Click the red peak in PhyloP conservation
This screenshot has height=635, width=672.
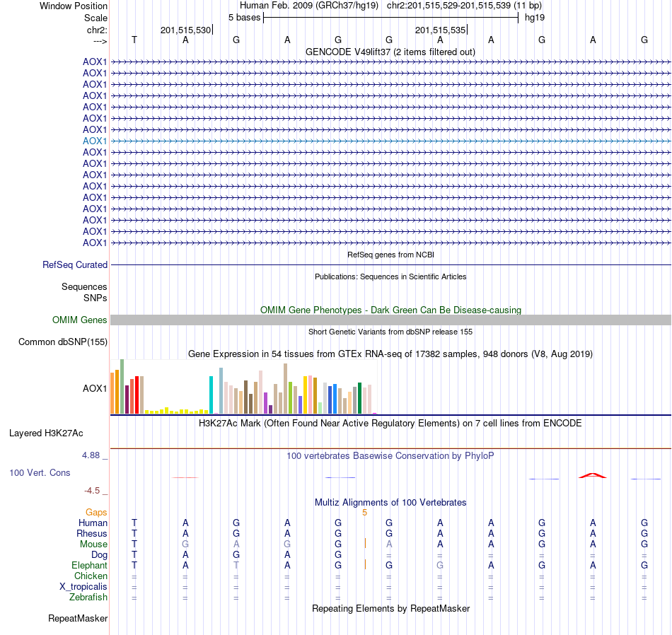click(x=592, y=475)
